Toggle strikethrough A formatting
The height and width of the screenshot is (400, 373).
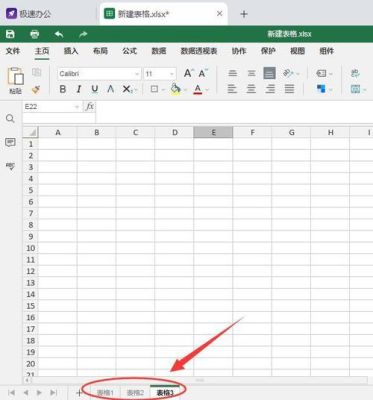coord(111,89)
